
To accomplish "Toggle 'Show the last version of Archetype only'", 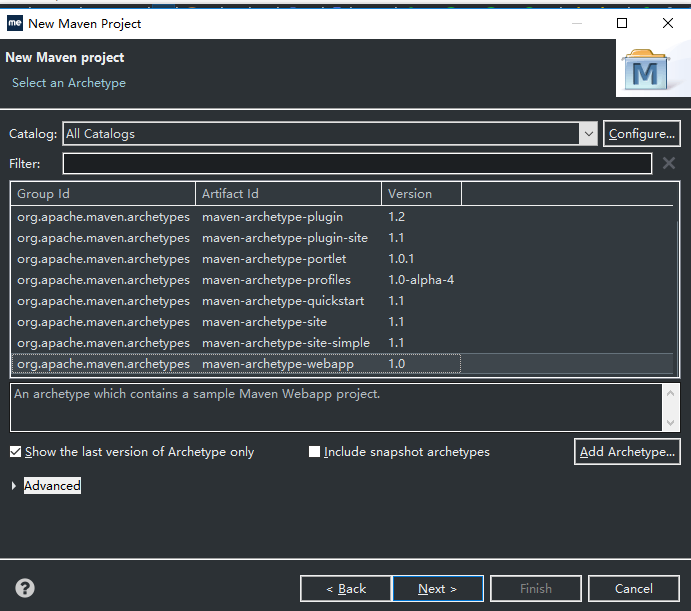I will pyautogui.click(x=15, y=452).
